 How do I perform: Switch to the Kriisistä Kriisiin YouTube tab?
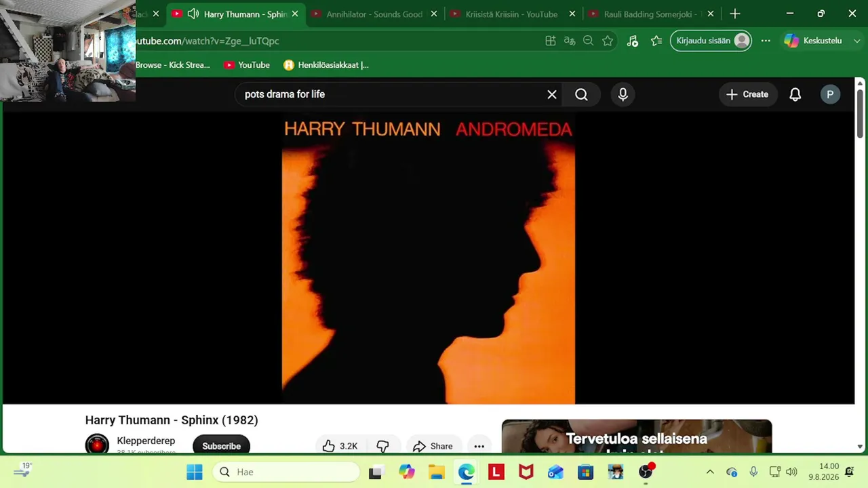tap(511, 14)
